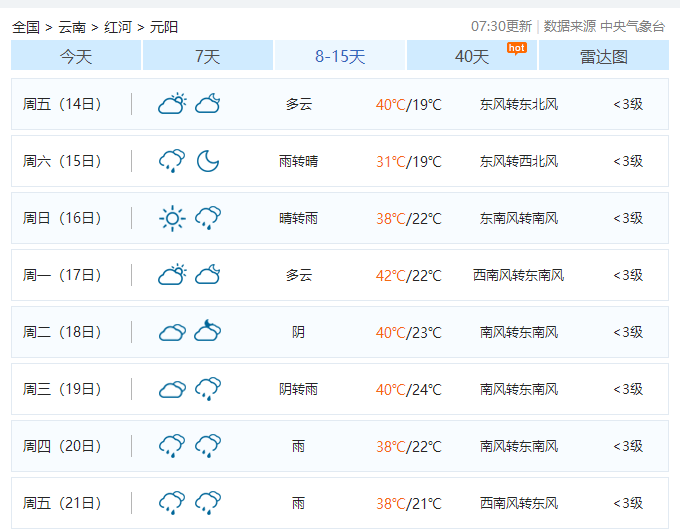Click the date 周六（15日）
The height and width of the screenshot is (530, 680).
tap(62, 161)
